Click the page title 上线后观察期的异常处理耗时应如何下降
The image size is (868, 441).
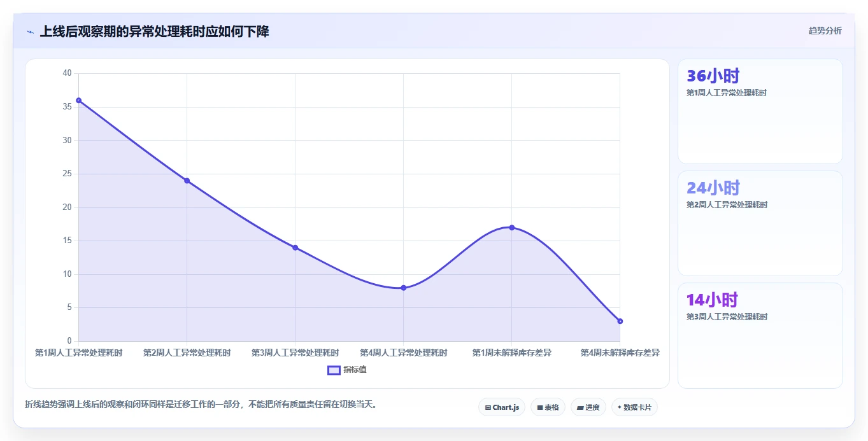154,31
